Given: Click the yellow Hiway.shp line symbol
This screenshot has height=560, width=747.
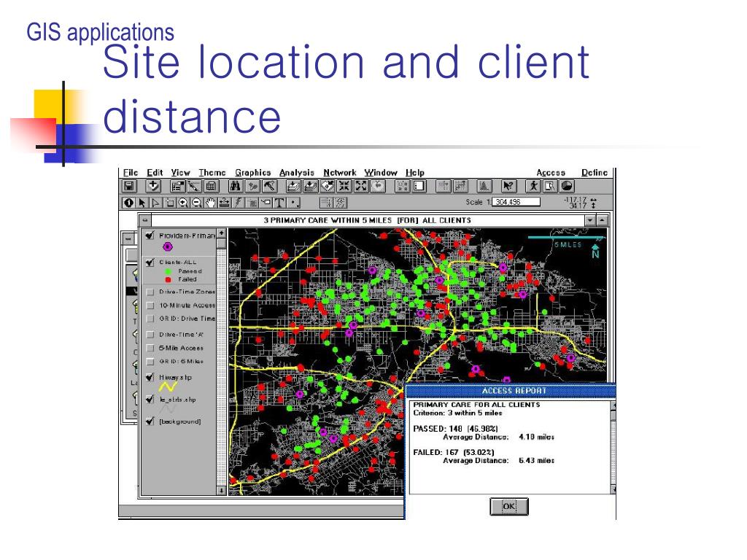Looking at the screenshot, I should (x=168, y=386).
